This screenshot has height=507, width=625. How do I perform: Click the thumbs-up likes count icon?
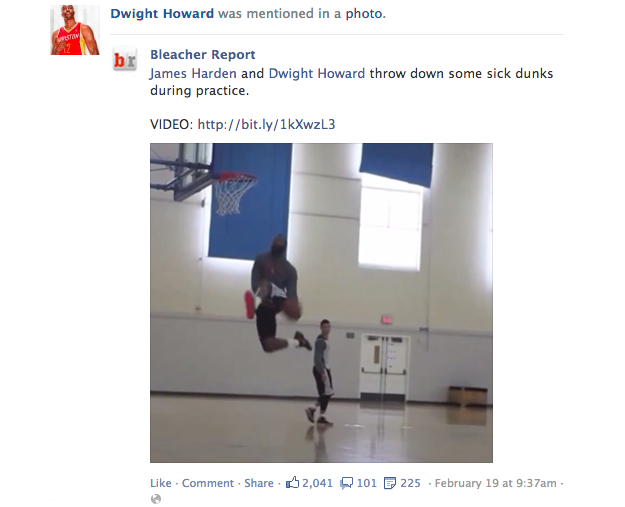(292, 482)
